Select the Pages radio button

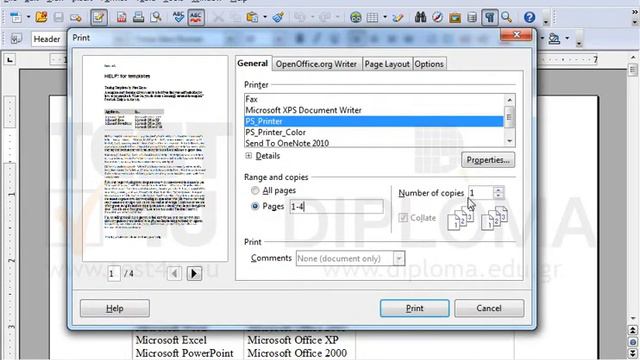[x=255, y=206]
